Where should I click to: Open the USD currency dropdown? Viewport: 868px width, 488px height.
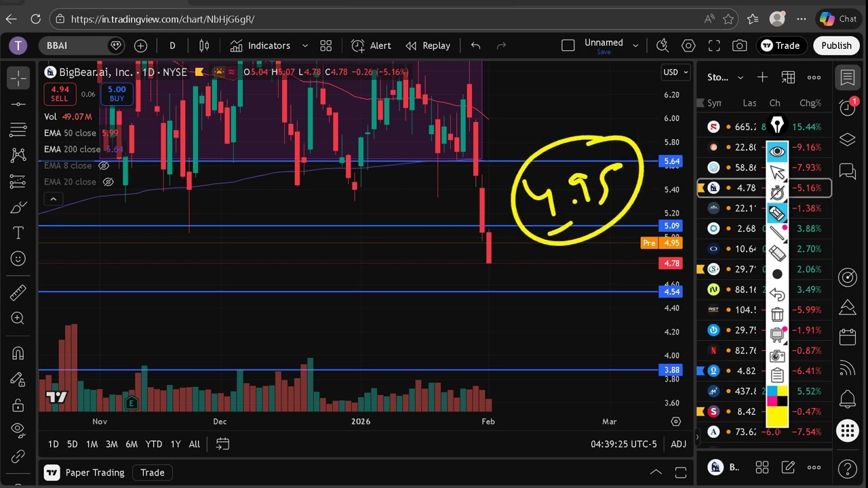(x=675, y=72)
